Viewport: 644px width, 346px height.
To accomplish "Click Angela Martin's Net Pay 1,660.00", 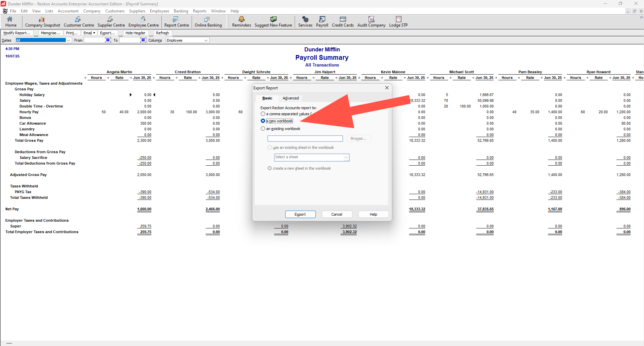I will tap(144, 209).
